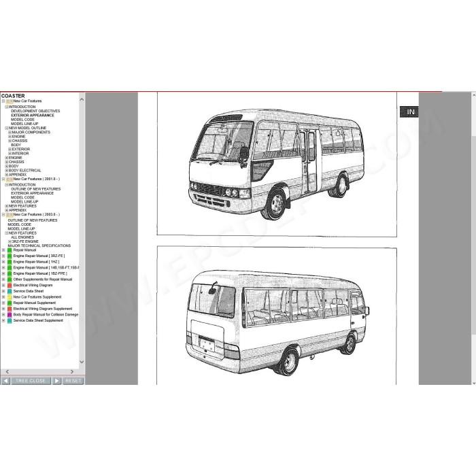Click the tree panel scroll-down arrow

(82, 362)
